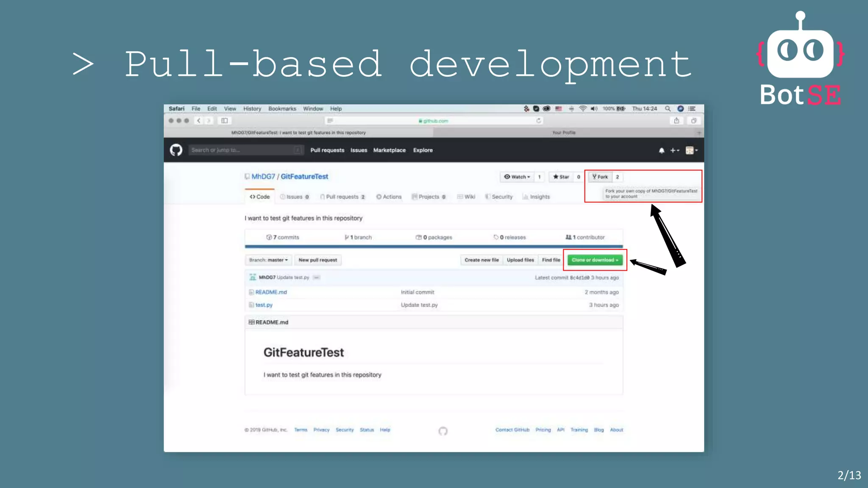This screenshot has width=868, height=488.
Task: Star the repository
Action: (x=561, y=177)
